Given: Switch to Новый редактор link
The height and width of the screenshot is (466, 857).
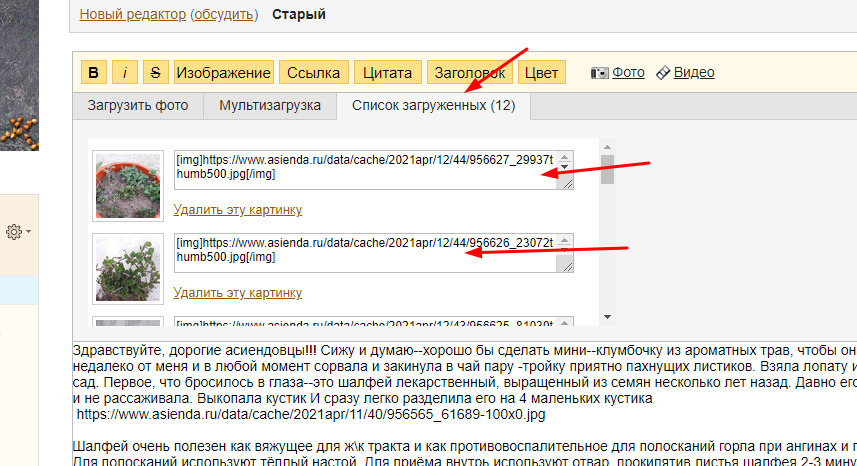Looking at the screenshot, I should (x=133, y=14).
